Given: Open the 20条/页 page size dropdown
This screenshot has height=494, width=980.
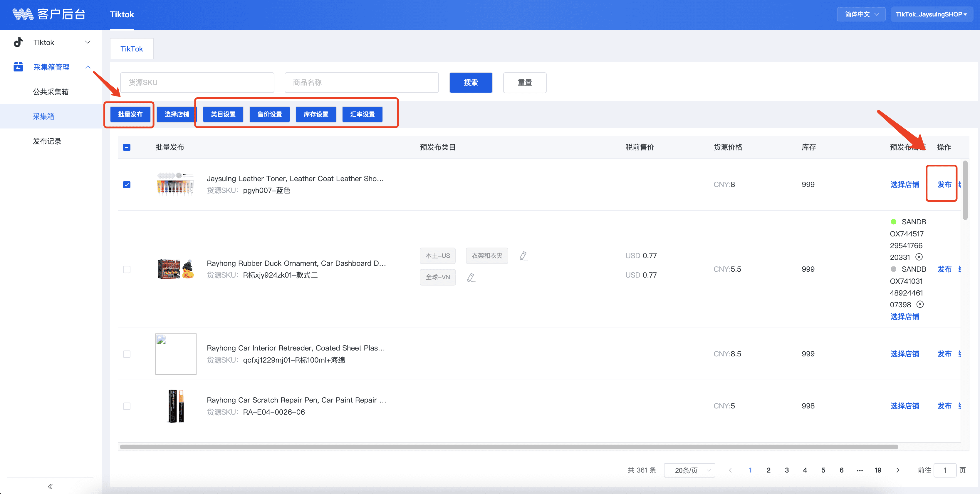Looking at the screenshot, I should click(x=689, y=470).
